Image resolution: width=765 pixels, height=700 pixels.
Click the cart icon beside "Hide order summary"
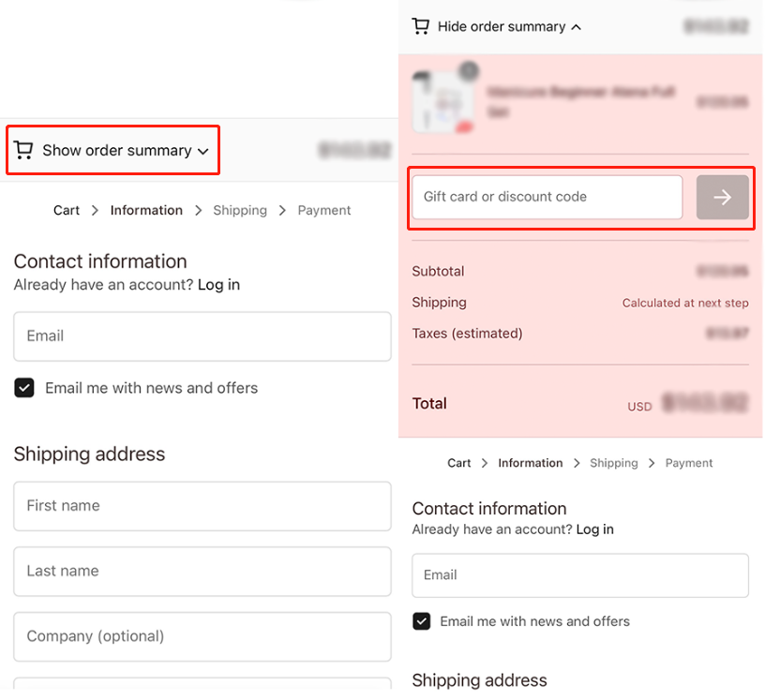[421, 26]
